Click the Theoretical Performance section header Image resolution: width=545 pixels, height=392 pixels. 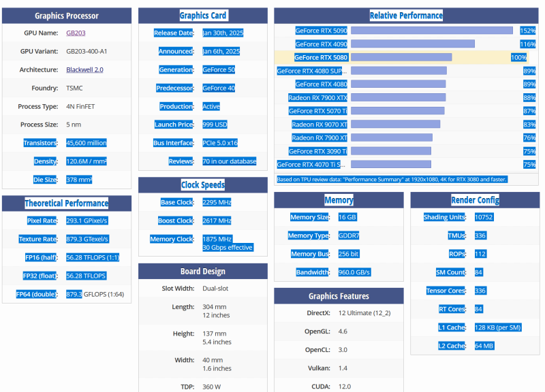[67, 203]
